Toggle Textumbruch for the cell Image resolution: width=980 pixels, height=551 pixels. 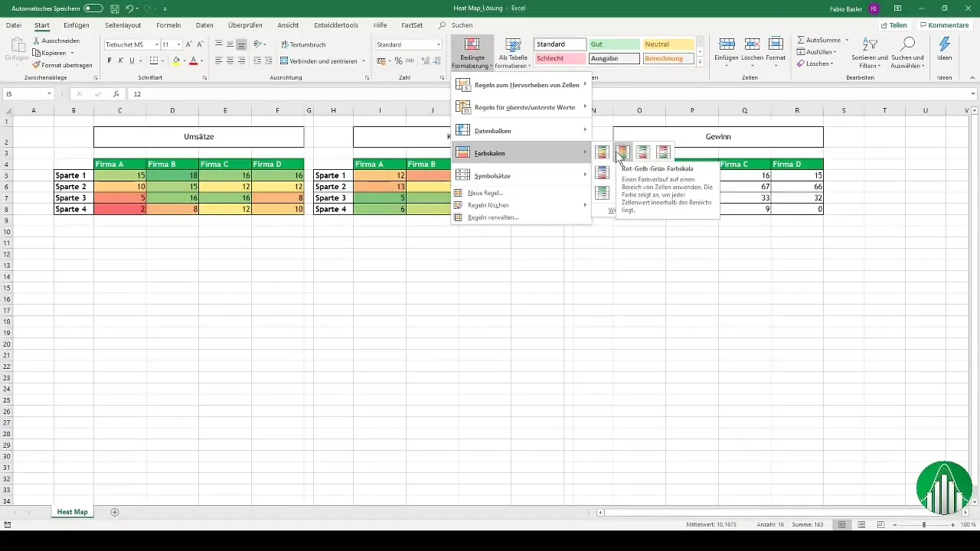tap(303, 44)
